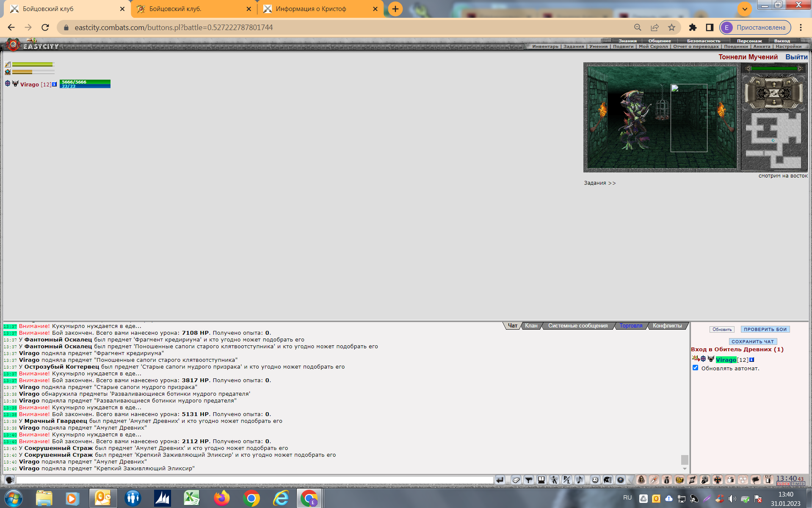The width and height of the screenshot is (812, 508).
Task: Click the green HP bar 5666/5666
Action: (85, 82)
